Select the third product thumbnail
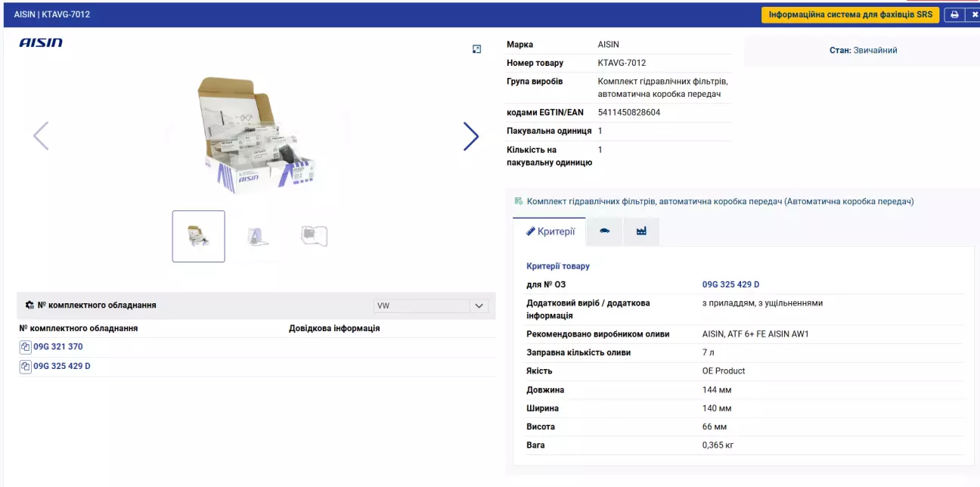Screen dimensions: 980x487 click(x=314, y=236)
